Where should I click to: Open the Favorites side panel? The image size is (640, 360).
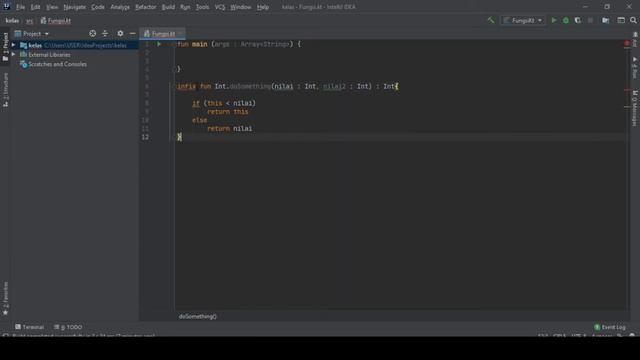[5, 299]
